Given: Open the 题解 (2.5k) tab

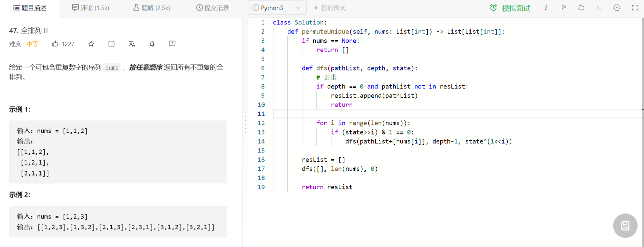Looking at the screenshot, I should tap(151, 8).
